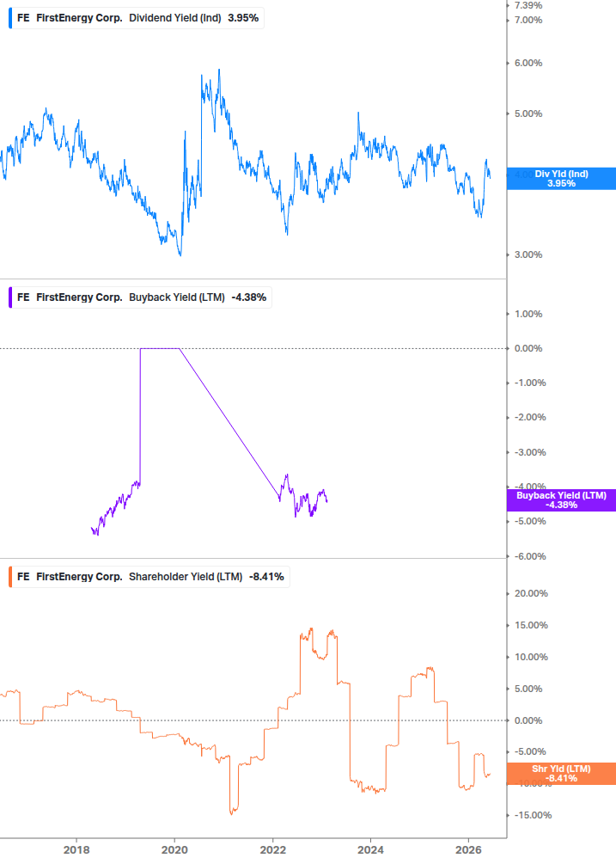
Task: Click the 20.00% axis label in shareholder panel
Action: tap(531, 593)
